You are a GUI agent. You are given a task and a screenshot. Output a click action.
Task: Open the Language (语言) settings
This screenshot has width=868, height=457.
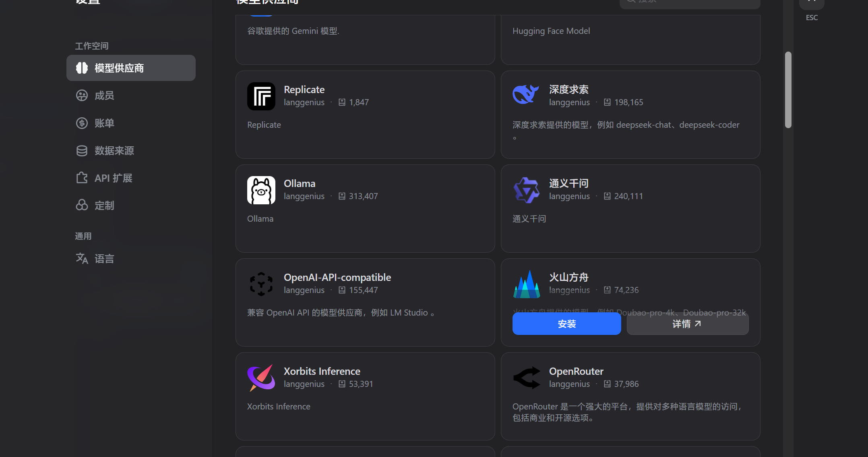coord(104,259)
